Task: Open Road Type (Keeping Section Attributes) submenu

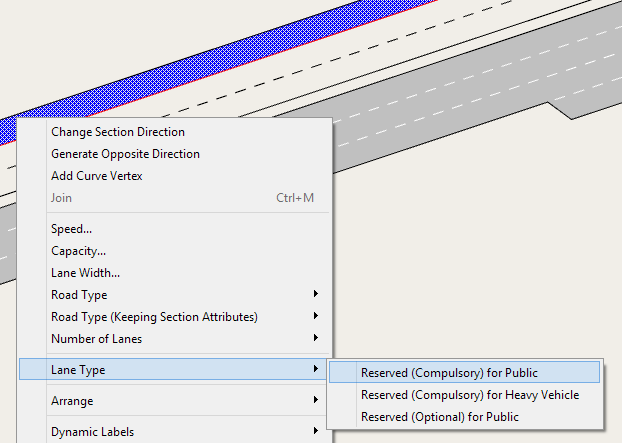Action: pyautogui.click(x=154, y=317)
